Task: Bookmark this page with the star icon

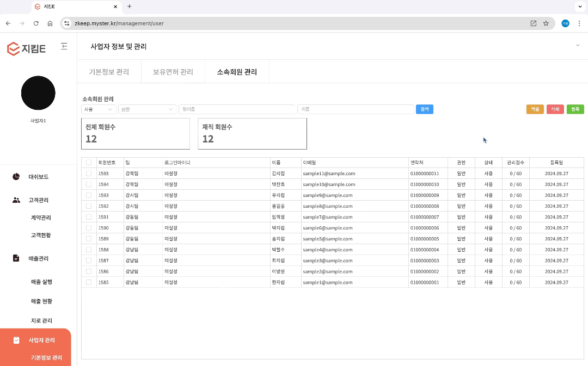Action: tap(546, 23)
